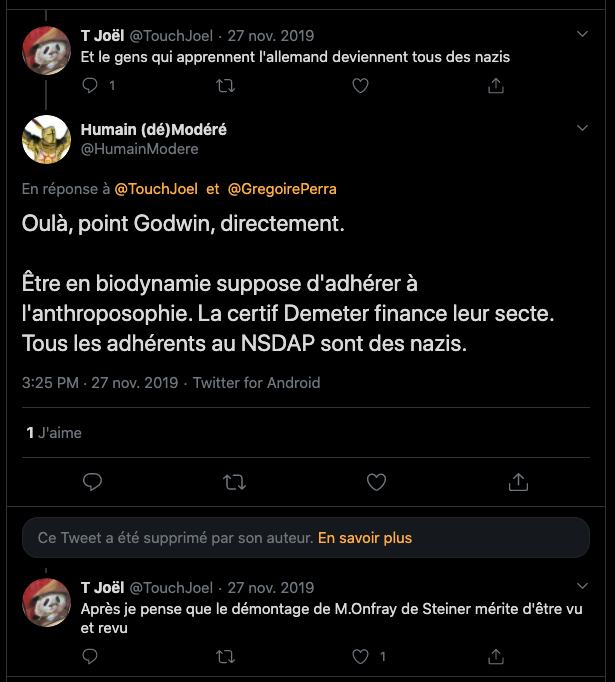
Task: Expand the menu chevron on Humain (dé)Modéré tweet
Action: click(x=583, y=128)
